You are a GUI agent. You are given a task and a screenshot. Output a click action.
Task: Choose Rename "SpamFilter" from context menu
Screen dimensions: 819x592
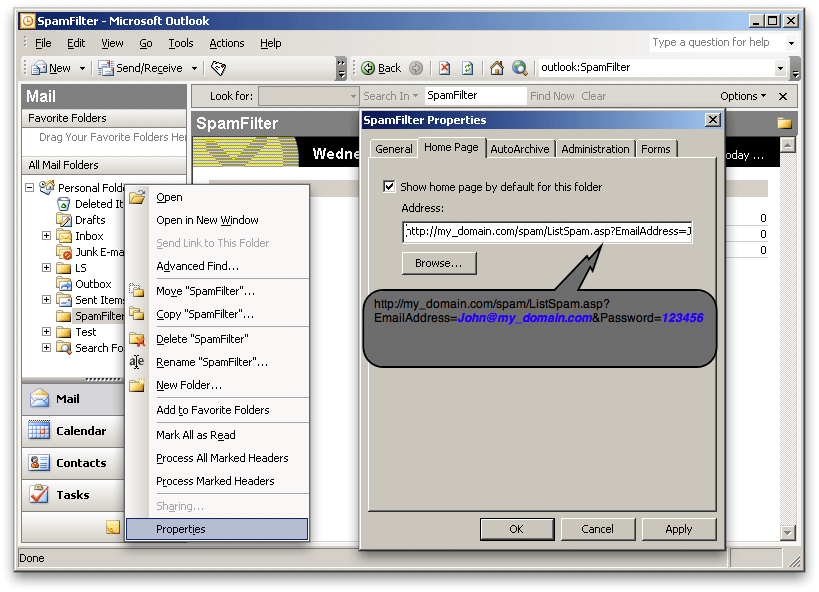(211, 362)
